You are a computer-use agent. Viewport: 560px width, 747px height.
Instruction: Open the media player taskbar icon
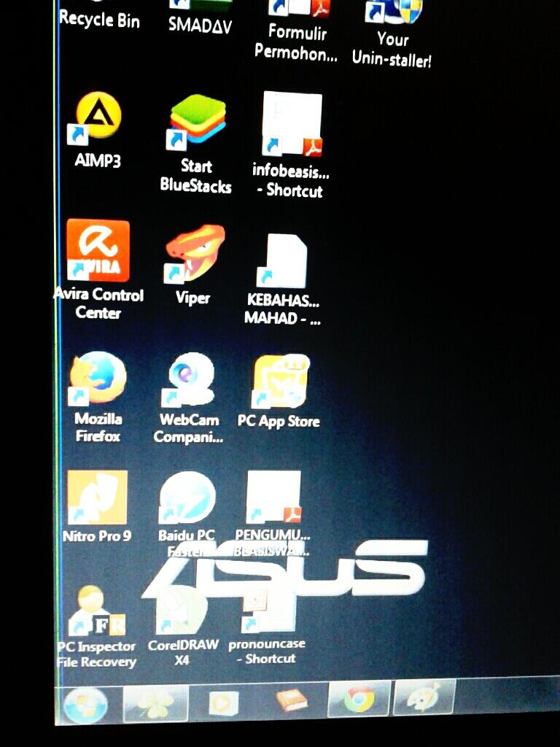(x=223, y=703)
